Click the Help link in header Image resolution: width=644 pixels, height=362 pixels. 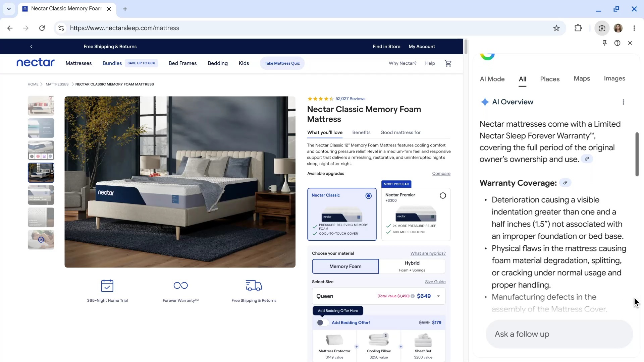(430, 63)
